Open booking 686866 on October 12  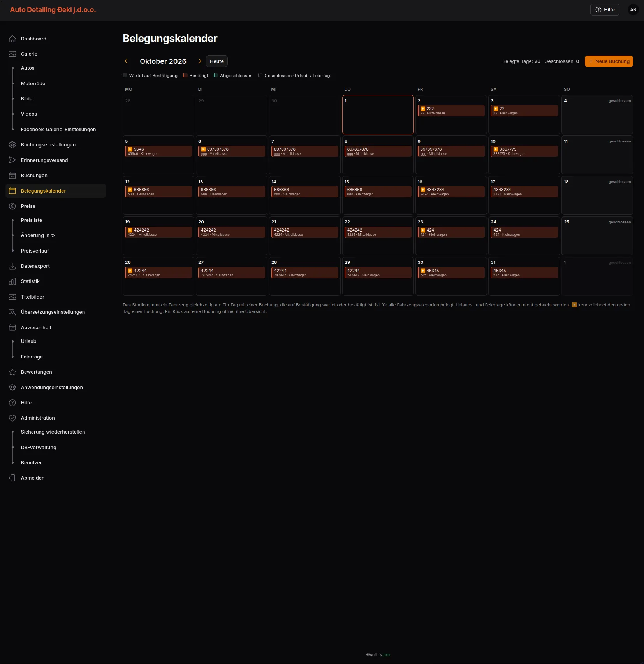click(x=158, y=192)
